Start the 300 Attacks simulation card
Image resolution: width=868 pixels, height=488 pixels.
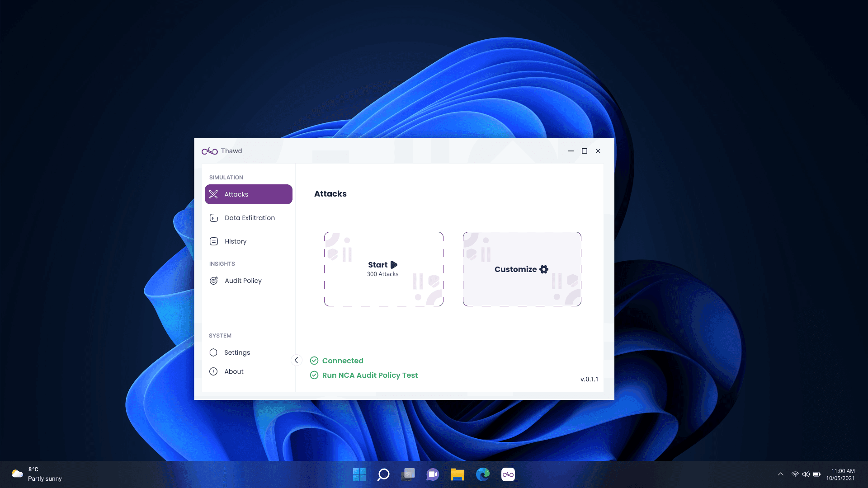pos(384,269)
